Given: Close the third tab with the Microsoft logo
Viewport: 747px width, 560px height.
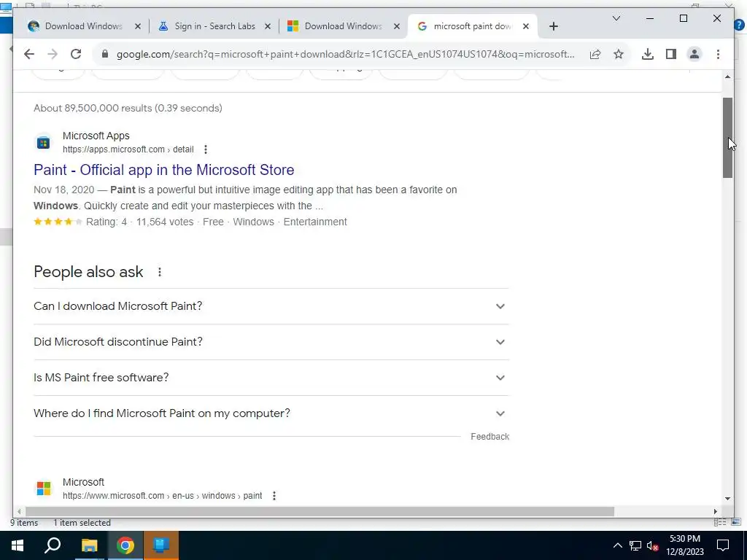Looking at the screenshot, I should click(x=396, y=27).
